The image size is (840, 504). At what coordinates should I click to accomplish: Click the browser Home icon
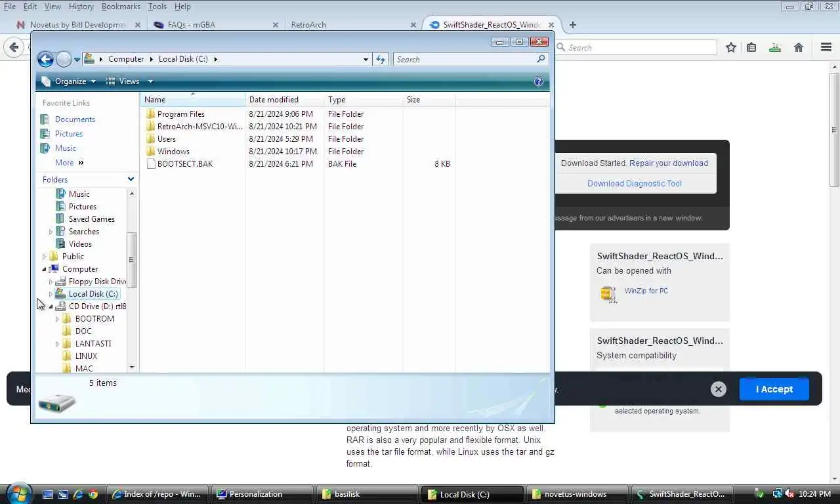click(799, 47)
